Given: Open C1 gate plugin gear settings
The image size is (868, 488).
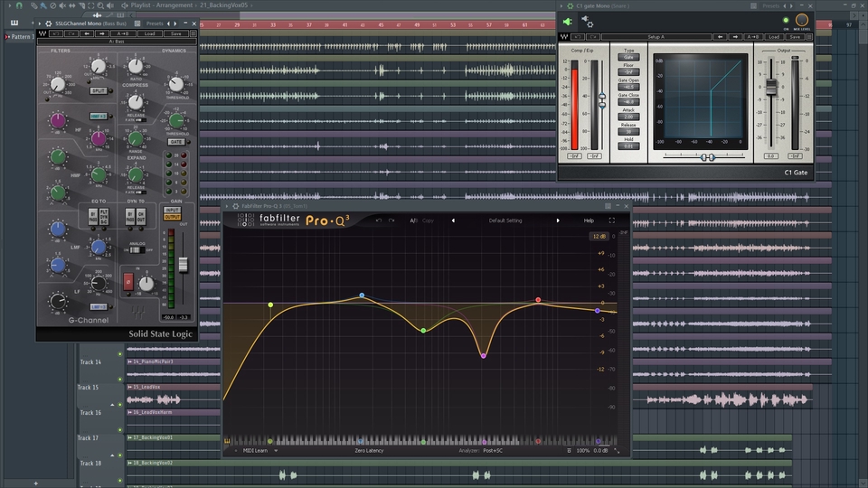Looking at the screenshot, I should click(571, 6).
